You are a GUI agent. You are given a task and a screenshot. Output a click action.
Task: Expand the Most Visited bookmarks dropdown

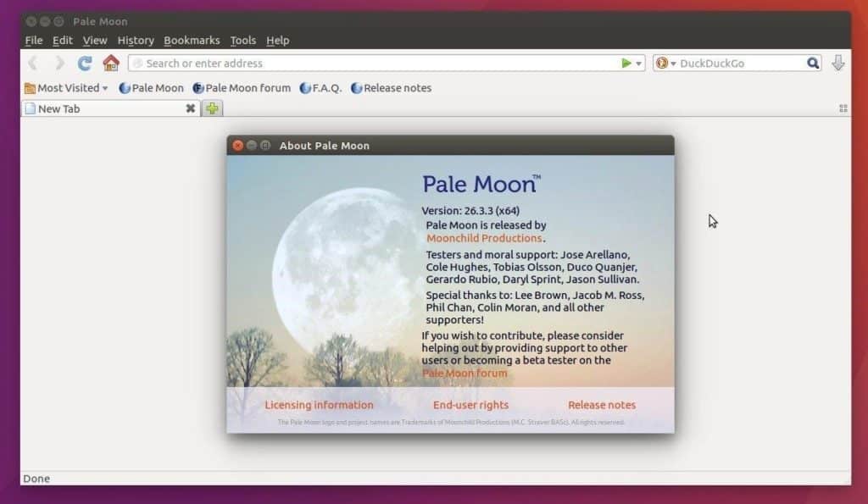coord(66,88)
